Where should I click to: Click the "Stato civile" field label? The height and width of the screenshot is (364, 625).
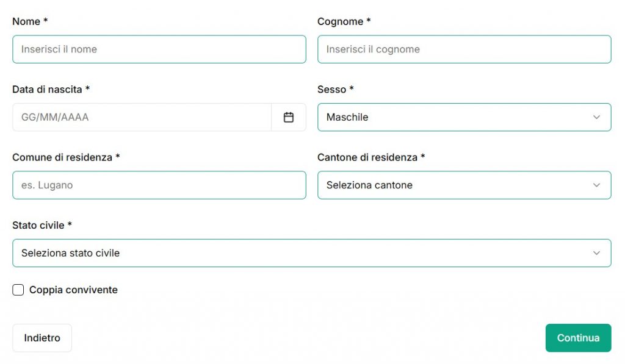(38, 226)
